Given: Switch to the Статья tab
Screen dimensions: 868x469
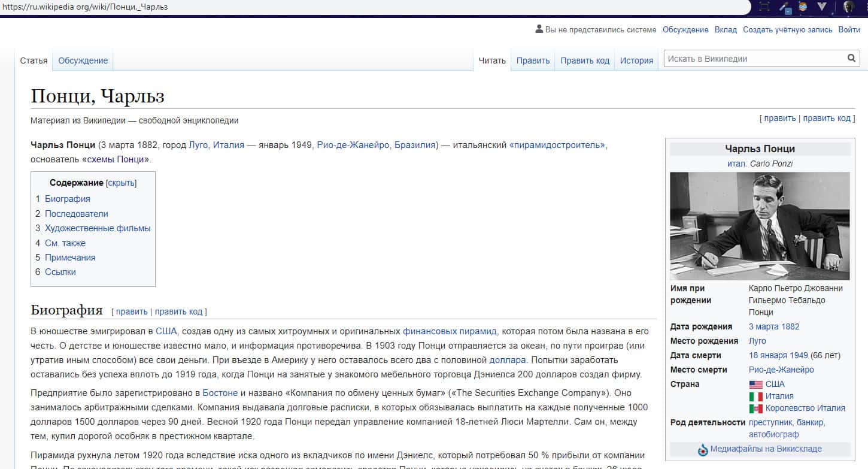Looking at the screenshot, I should pos(34,60).
